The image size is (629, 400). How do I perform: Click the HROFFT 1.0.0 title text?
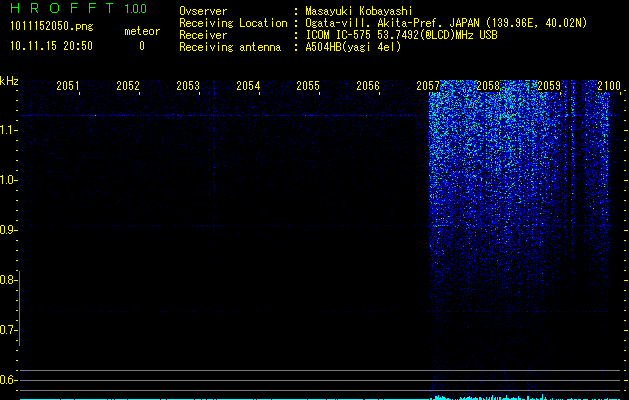(78, 8)
